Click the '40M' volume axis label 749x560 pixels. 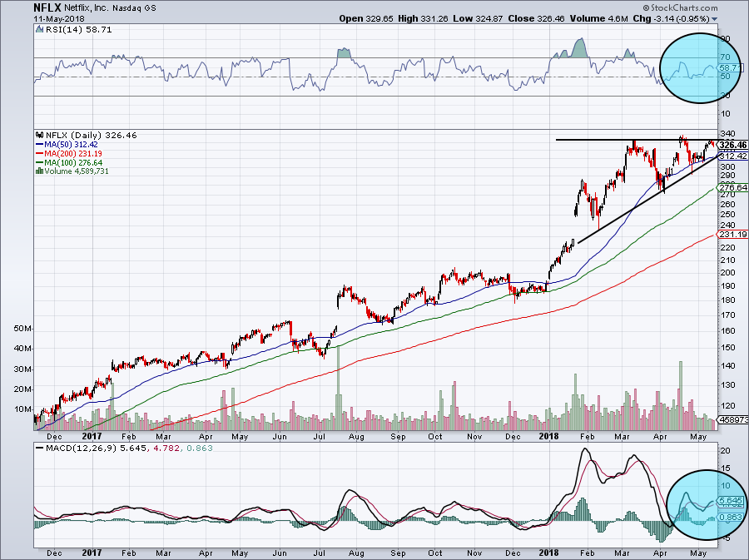(22, 349)
